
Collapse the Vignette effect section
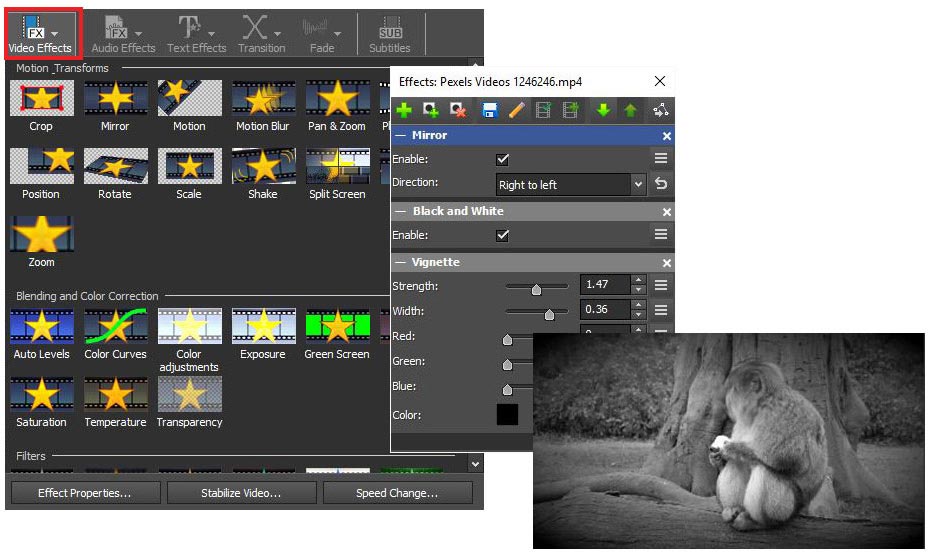coord(400,262)
